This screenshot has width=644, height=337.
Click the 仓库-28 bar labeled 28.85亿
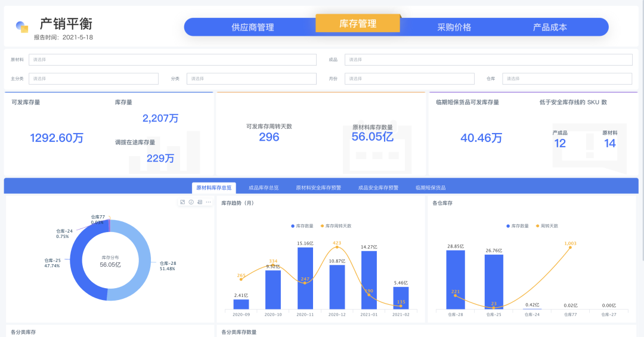tap(456, 280)
